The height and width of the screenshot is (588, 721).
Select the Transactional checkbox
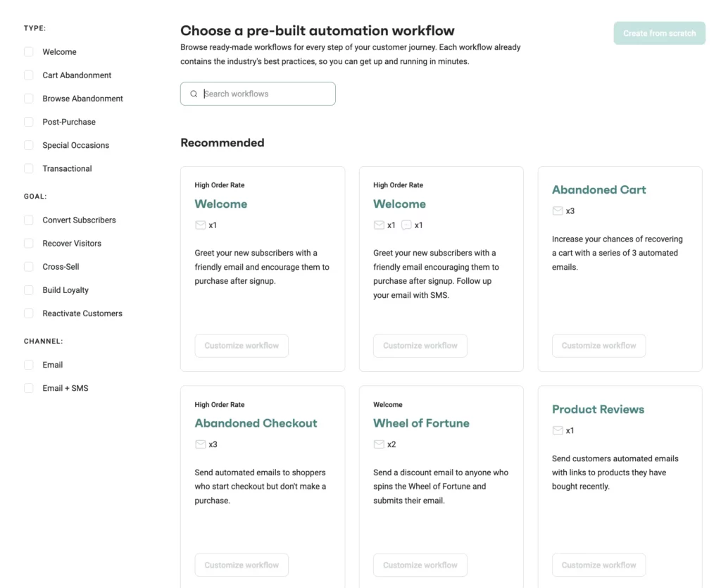[x=28, y=168]
